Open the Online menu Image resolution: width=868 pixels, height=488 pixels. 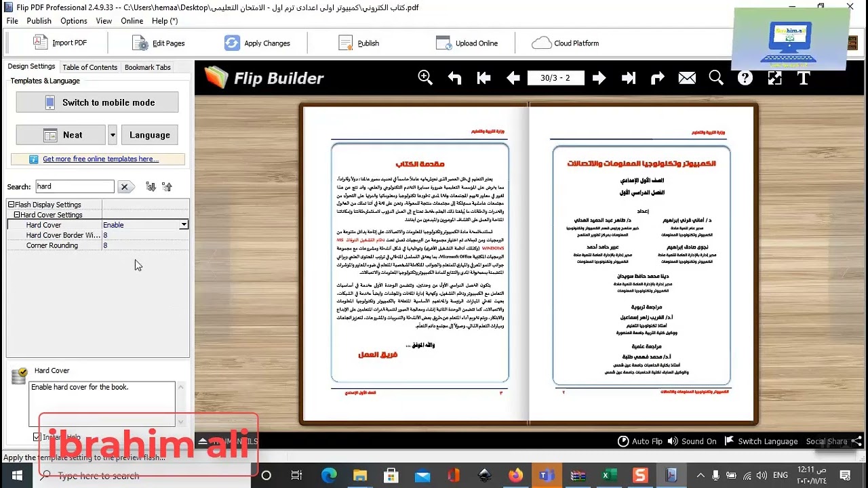[132, 21]
